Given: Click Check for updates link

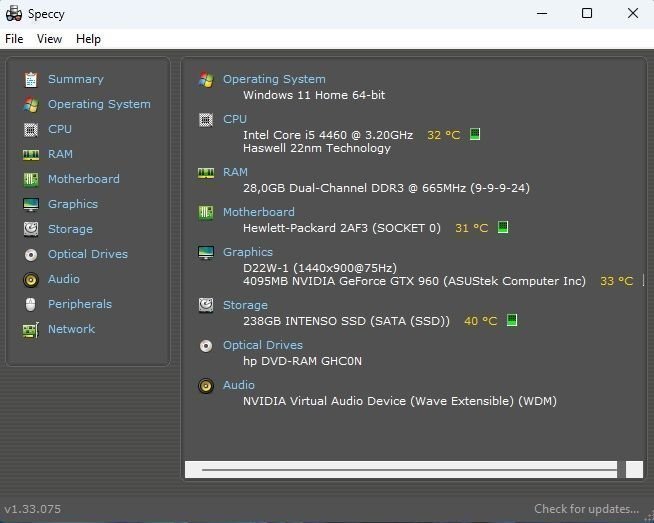Looking at the screenshot, I should tap(586, 509).
